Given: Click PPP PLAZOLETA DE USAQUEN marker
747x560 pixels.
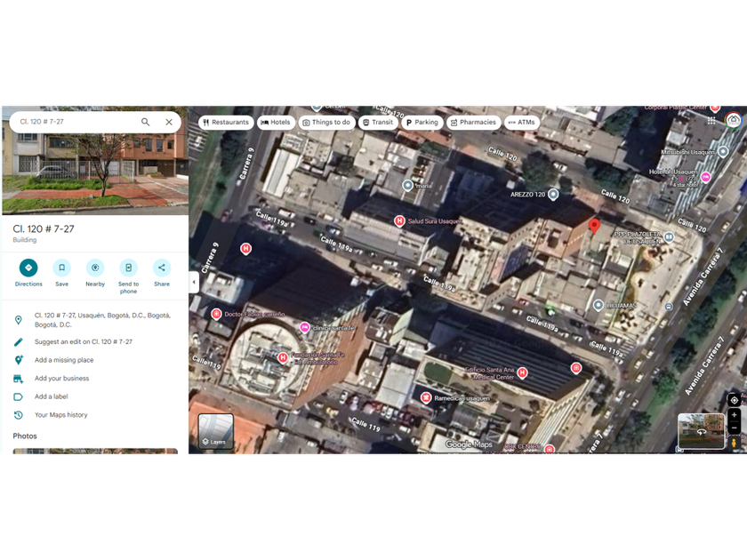Looking at the screenshot, I should point(669,237).
